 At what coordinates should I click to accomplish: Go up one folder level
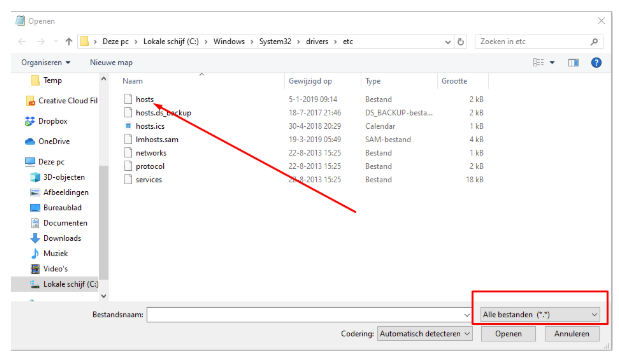(69, 41)
